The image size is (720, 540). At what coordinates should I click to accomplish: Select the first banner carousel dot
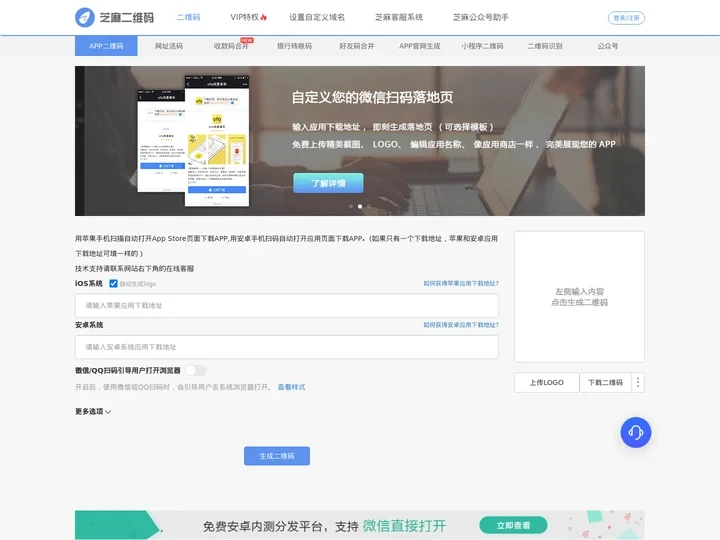(x=351, y=207)
